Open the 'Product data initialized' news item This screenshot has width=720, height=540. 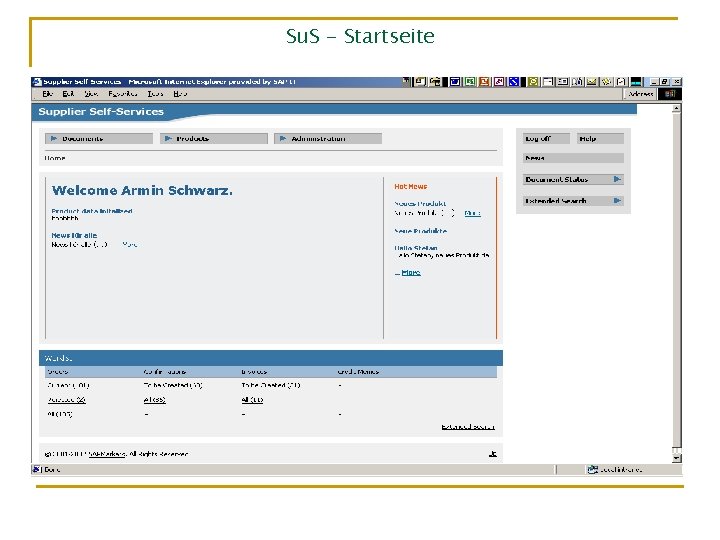point(92,211)
